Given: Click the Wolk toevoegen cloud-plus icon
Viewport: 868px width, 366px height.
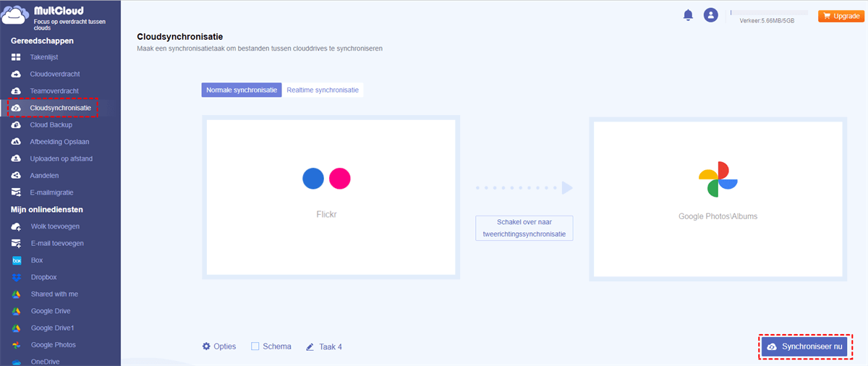Looking at the screenshot, I should click(16, 226).
